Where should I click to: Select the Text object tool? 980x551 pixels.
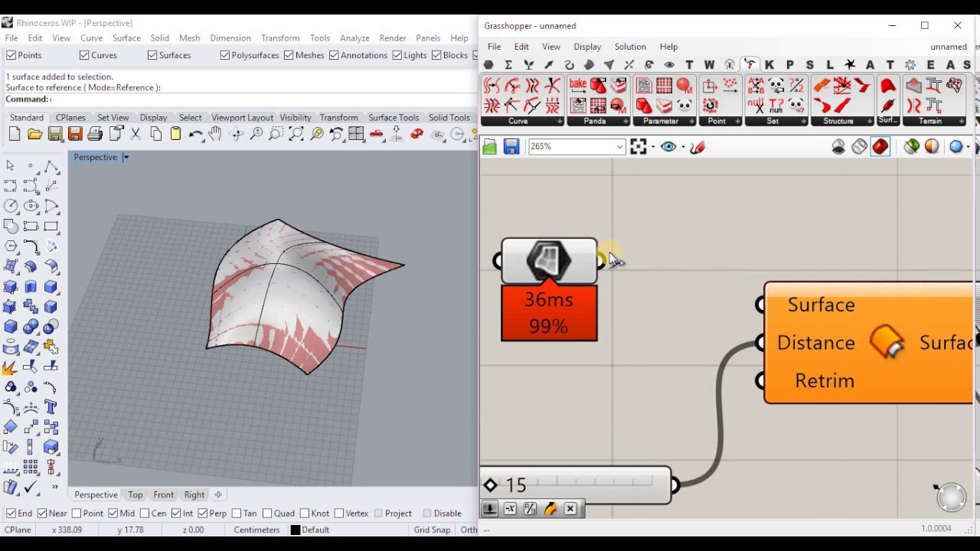pos(51,406)
